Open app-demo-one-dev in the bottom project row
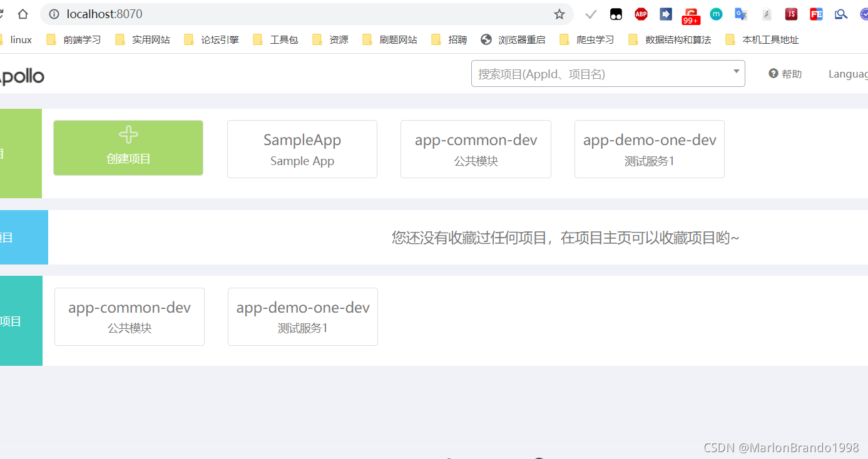The image size is (868, 459). (x=303, y=316)
